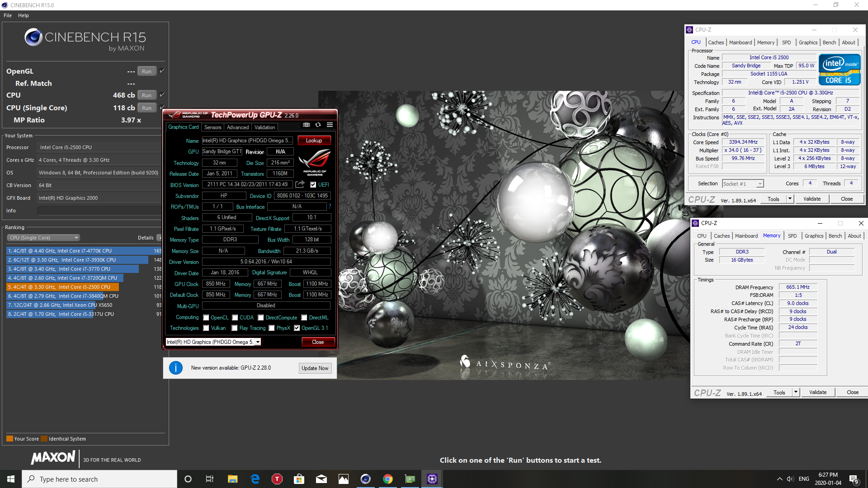Screen dimensions: 868x488
Task: Open File Explorer from the taskbar
Action: click(x=232, y=479)
